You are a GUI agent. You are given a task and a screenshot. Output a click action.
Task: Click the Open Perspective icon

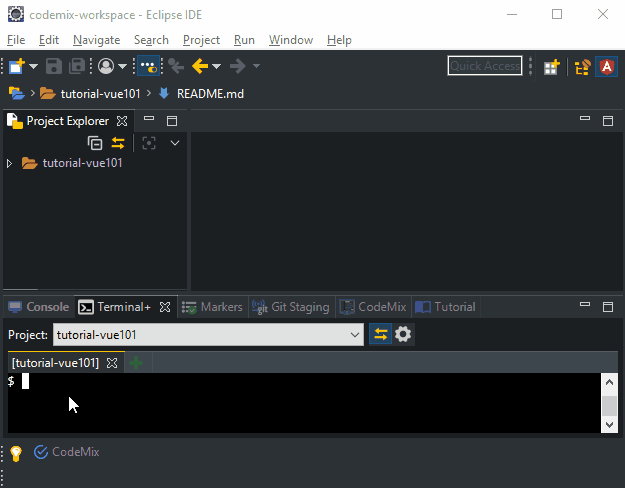coord(551,67)
